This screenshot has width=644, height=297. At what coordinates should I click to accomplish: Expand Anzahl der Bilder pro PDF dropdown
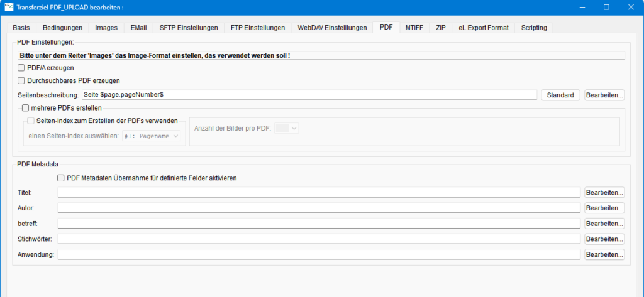(287, 128)
